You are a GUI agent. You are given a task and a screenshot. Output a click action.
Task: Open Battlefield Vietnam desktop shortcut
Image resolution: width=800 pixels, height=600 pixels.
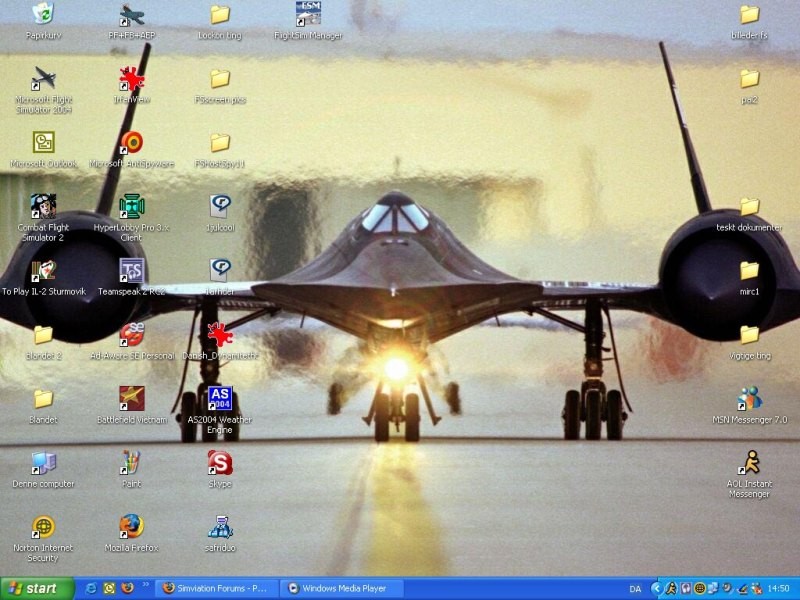tap(131, 399)
